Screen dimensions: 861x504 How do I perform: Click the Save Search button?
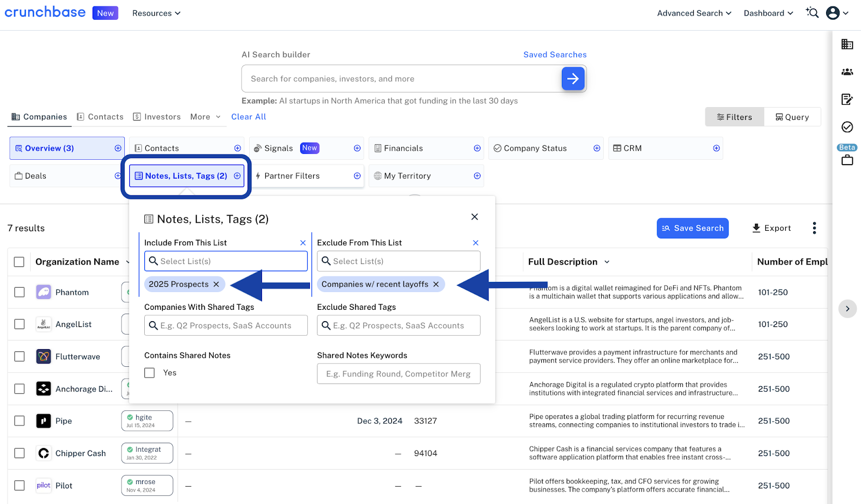(x=693, y=228)
